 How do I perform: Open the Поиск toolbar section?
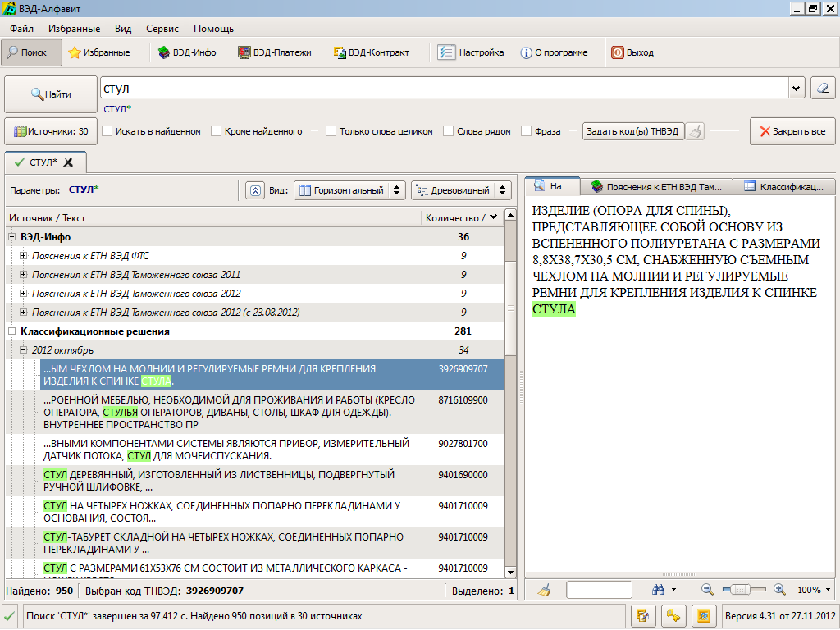pos(32,52)
